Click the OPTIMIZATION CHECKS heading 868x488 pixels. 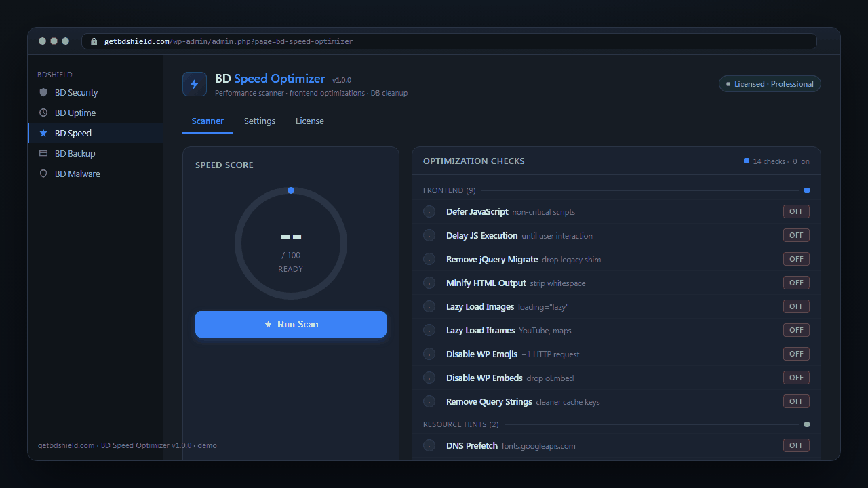[474, 161]
